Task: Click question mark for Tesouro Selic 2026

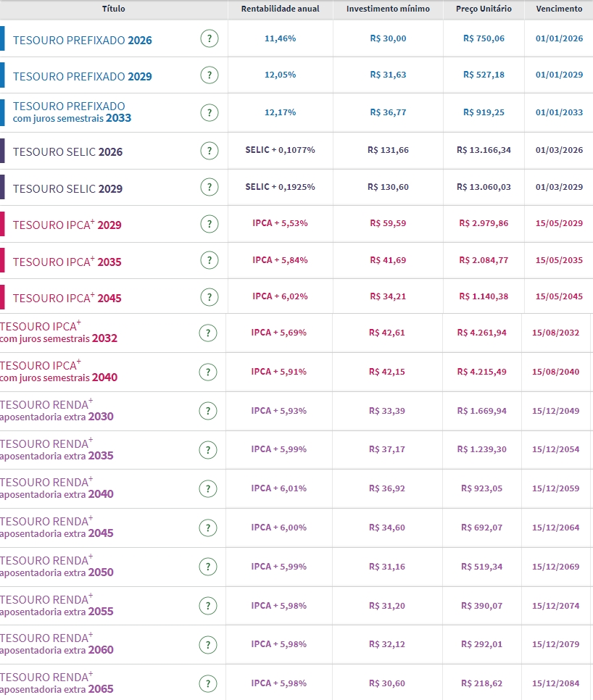Action: coord(209,151)
